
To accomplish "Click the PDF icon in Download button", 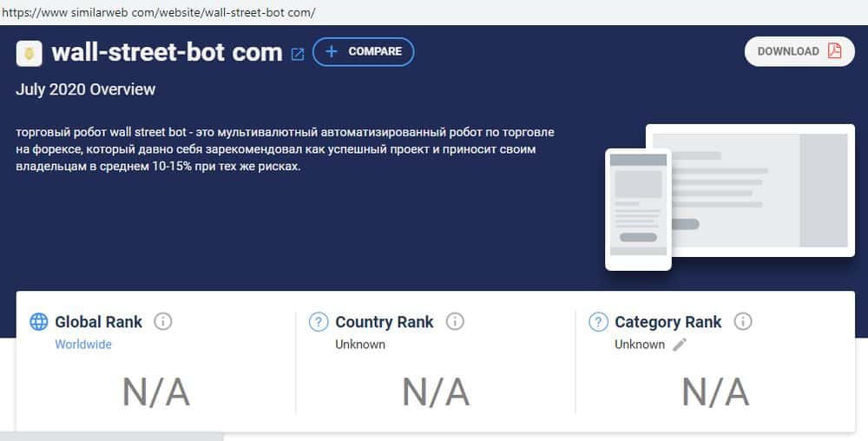I will click(834, 51).
